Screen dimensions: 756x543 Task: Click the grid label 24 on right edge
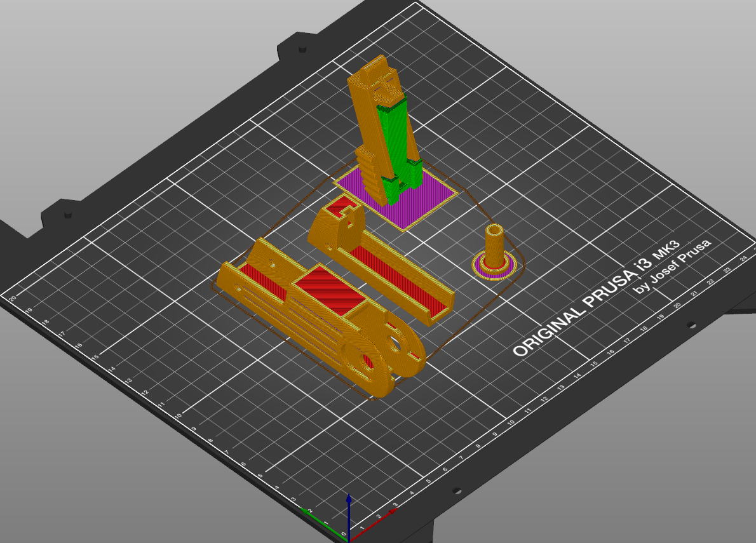[x=743, y=259]
